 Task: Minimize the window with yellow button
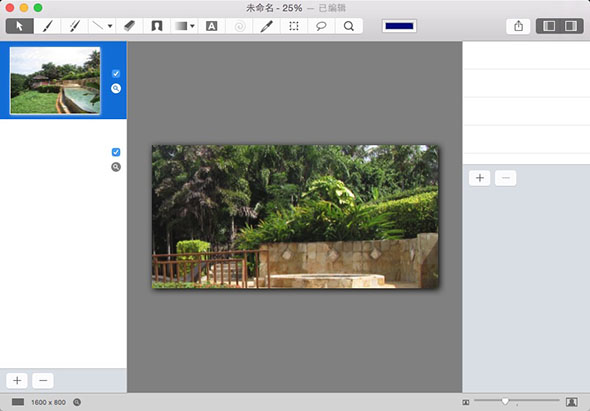[x=24, y=8]
